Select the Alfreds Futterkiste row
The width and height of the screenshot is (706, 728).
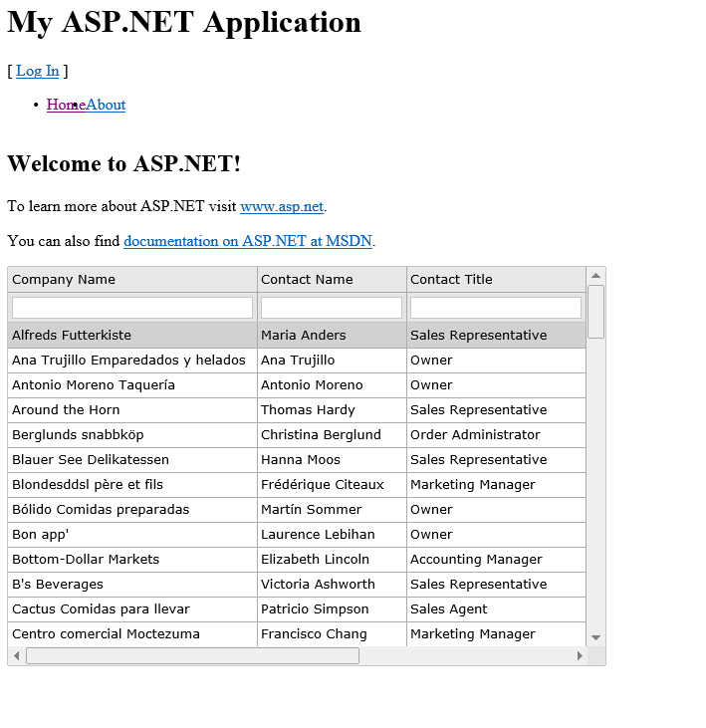(297, 336)
